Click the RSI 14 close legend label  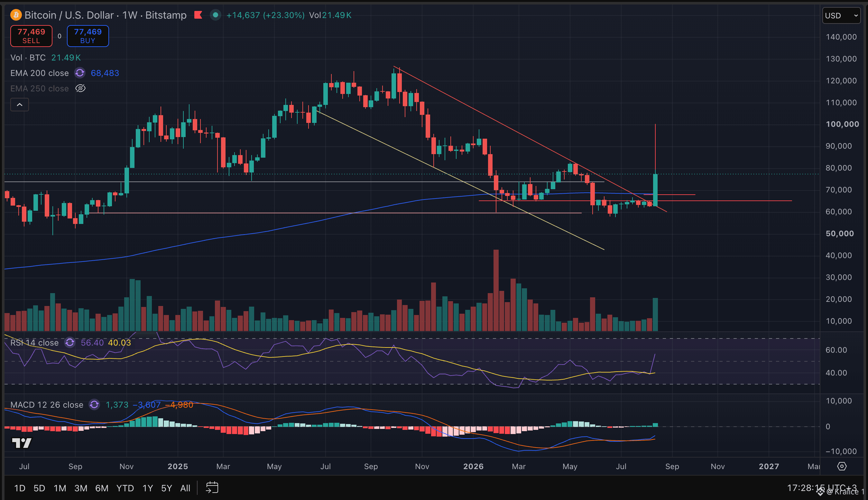[x=34, y=342]
